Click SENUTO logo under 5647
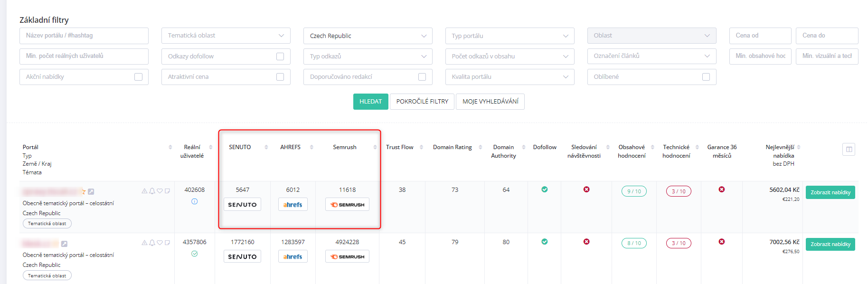This screenshot has width=868, height=284. 242,204
